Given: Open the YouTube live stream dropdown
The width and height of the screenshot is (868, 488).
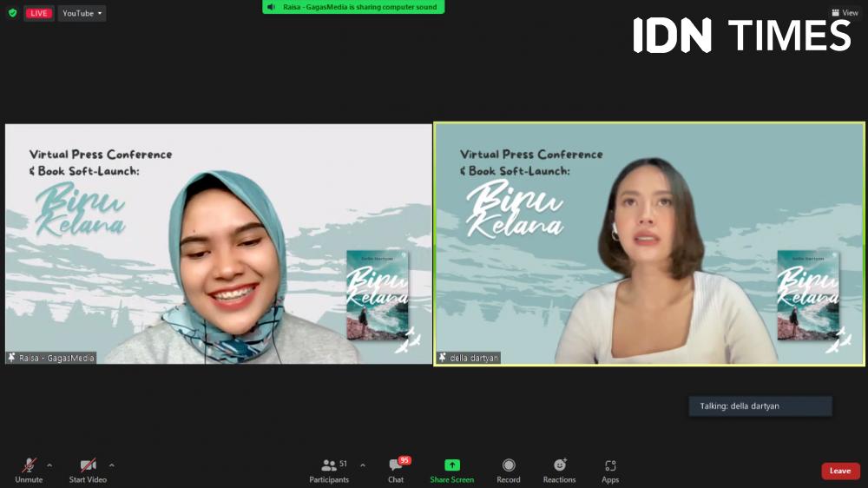Looking at the screenshot, I should tap(82, 13).
